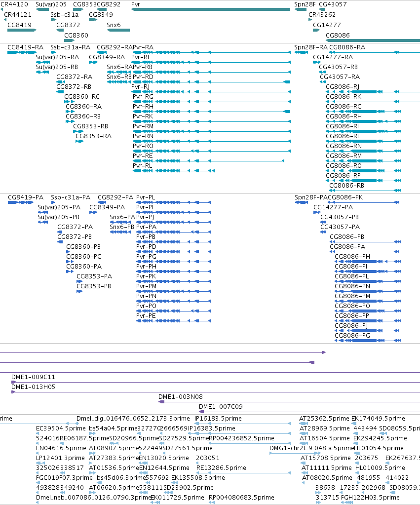Click transcript label Pvr-RH
The image size is (420, 505).
click(143, 107)
